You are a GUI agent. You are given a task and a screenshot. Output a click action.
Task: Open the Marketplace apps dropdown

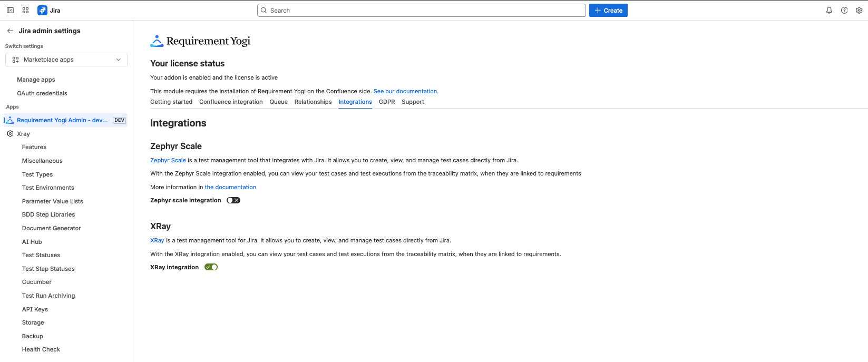tap(66, 60)
